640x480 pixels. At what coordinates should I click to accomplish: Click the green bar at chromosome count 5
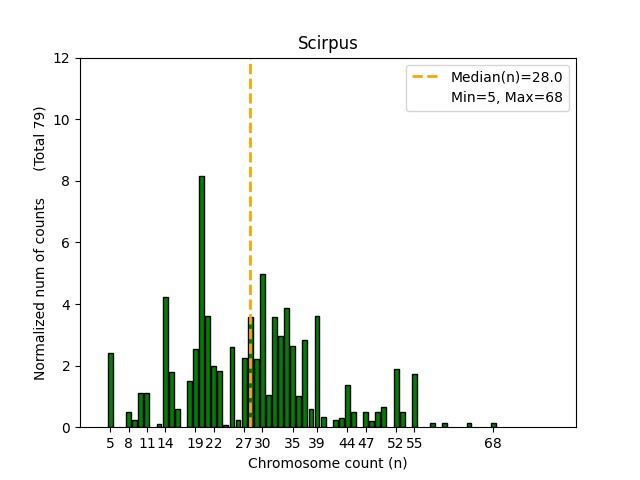click(111, 390)
